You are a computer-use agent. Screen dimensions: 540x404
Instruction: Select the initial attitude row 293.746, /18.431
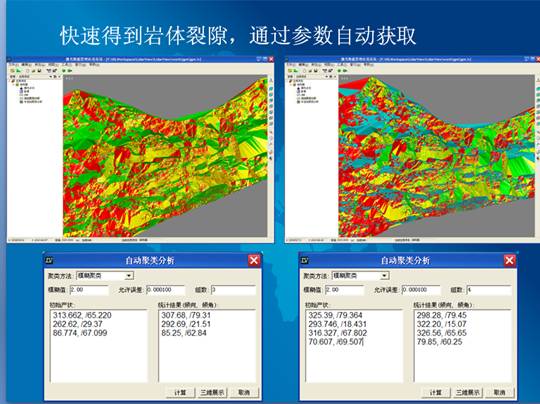coord(338,324)
